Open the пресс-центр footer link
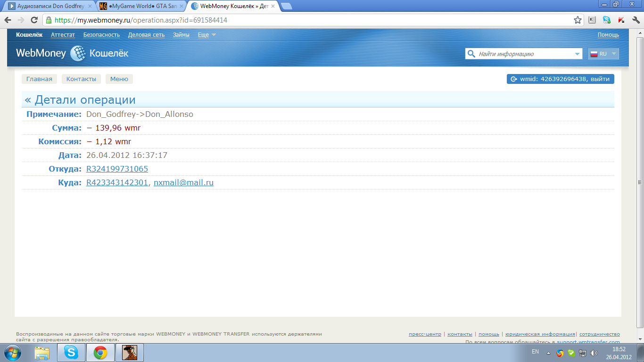 pyautogui.click(x=425, y=334)
